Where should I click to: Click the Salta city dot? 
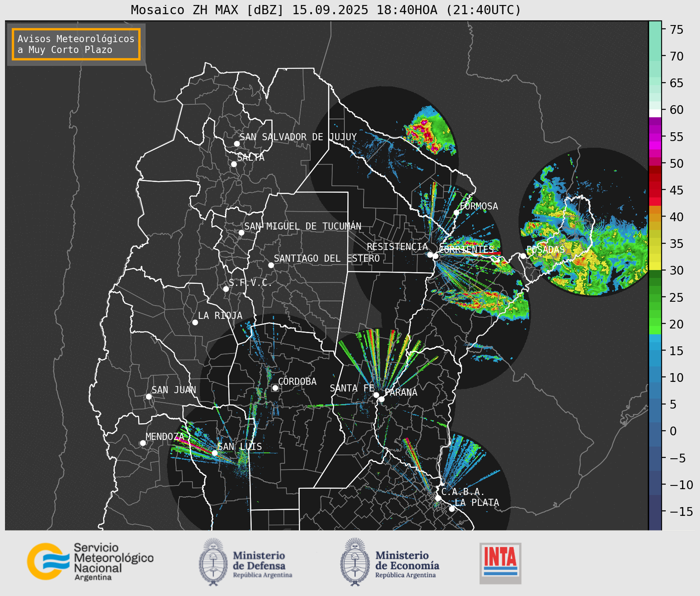click(x=234, y=164)
